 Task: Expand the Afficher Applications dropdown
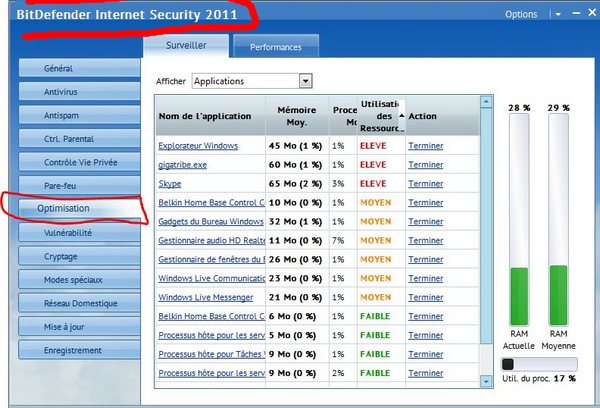tap(305, 81)
